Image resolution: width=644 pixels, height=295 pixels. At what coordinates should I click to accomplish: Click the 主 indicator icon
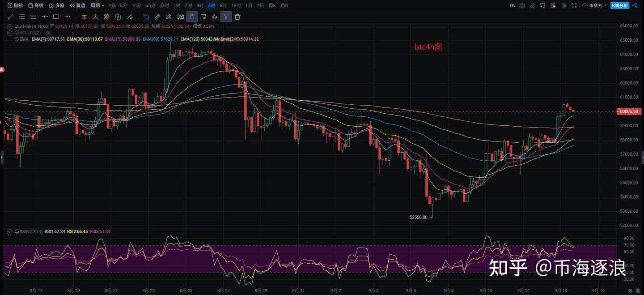click(84, 17)
